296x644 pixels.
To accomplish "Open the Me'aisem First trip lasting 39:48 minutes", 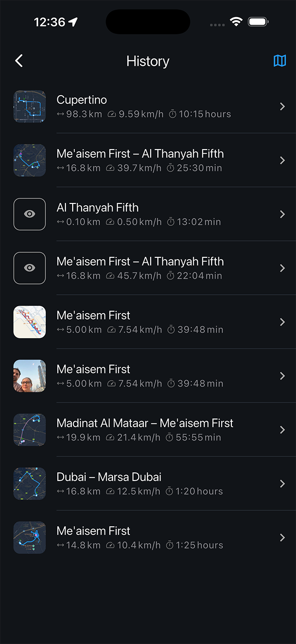I will 283,322.
